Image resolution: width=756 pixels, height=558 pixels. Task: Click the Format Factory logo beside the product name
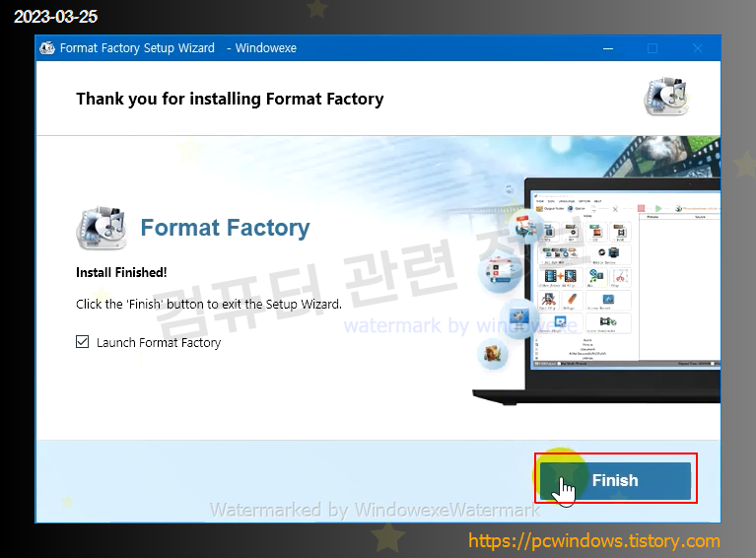[102, 228]
